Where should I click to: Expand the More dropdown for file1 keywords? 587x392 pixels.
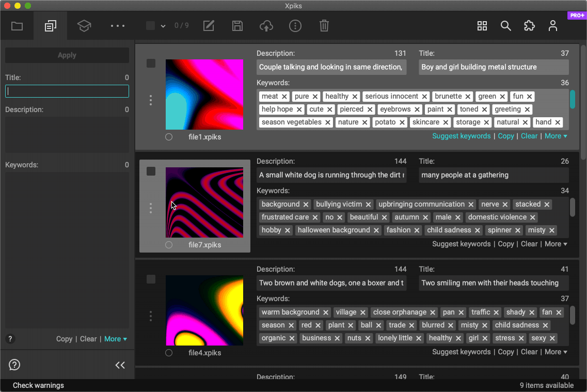[556, 136]
